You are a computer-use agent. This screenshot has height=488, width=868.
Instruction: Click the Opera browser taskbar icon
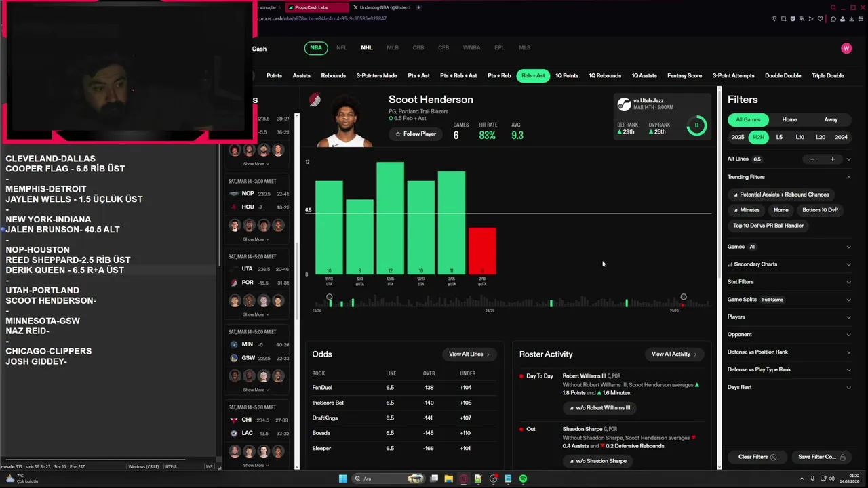click(464, 479)
